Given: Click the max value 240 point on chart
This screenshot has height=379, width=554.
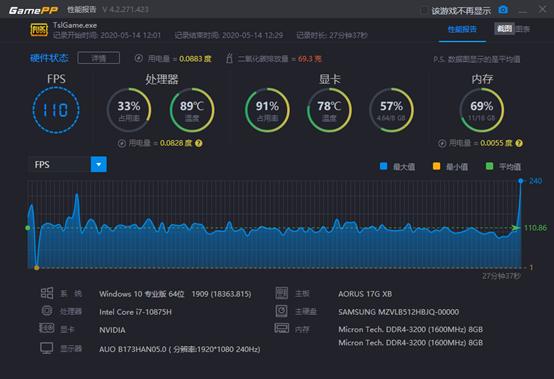Looking at the screenshot, I should coord(520,181).
